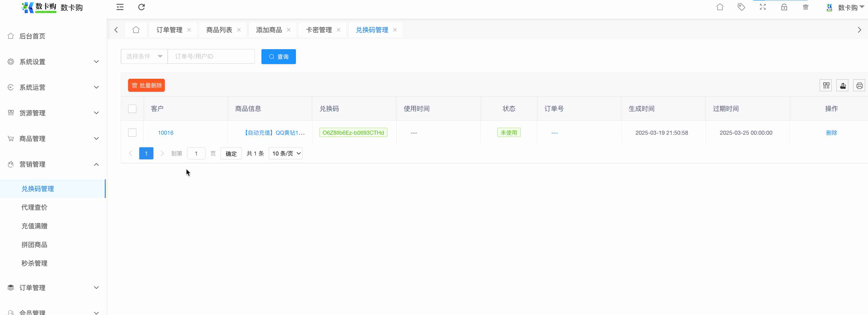Click the refresh icon in top bar
Viewport: 868px width, 315px height.
(142, 7)
